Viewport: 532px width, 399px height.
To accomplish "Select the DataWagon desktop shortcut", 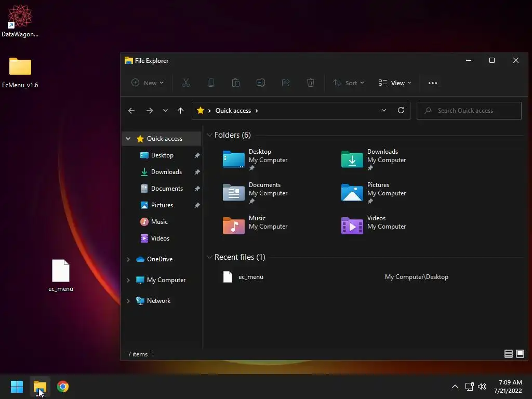I will 20,21.
